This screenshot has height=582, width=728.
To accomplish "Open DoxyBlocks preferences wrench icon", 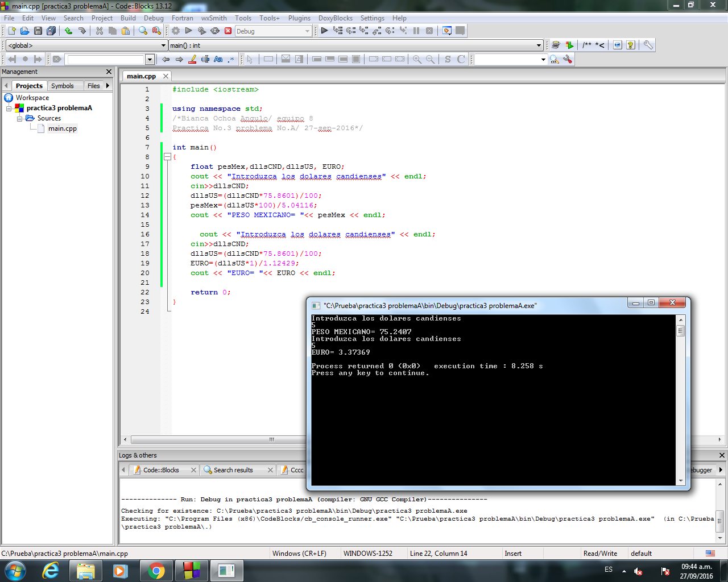I will [x=648, y=45].
